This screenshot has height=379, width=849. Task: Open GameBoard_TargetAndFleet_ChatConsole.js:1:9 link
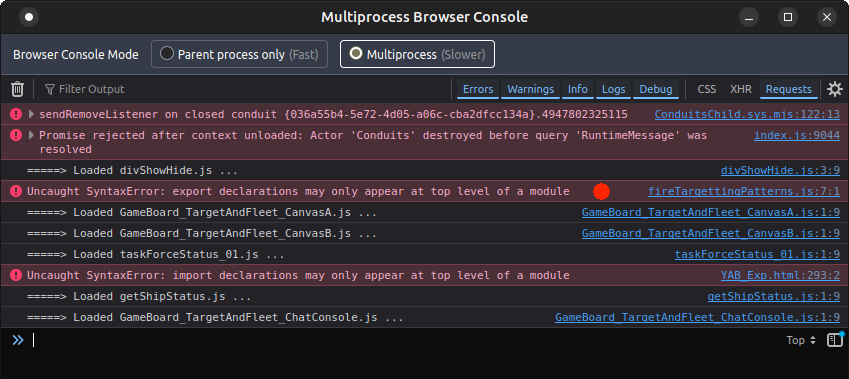[698, 317]
